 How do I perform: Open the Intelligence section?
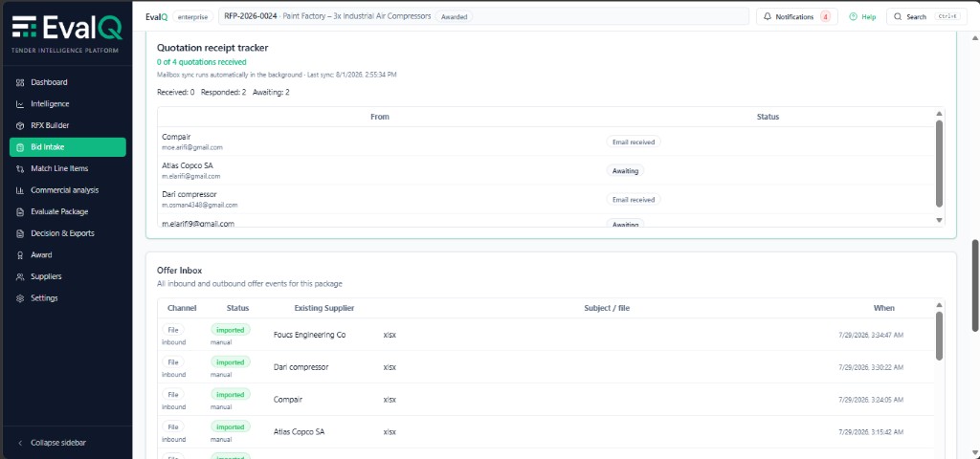click(67, 103)
